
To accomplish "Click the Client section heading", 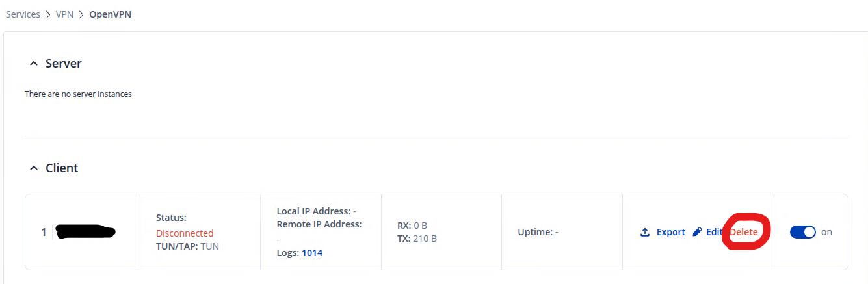I will [x=62, y=168].
